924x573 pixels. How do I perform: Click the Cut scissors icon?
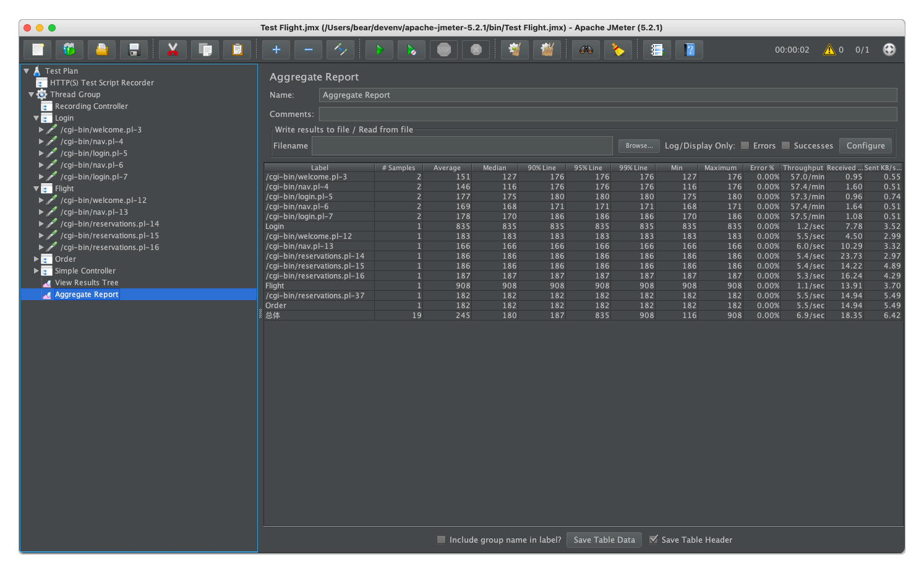(x=173, y=50)
